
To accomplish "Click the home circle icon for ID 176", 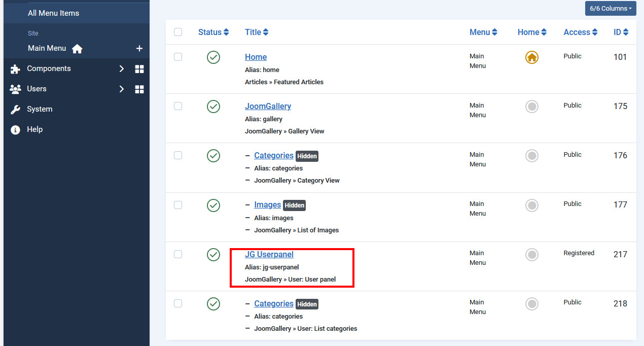I will click(x=532, y=156).
